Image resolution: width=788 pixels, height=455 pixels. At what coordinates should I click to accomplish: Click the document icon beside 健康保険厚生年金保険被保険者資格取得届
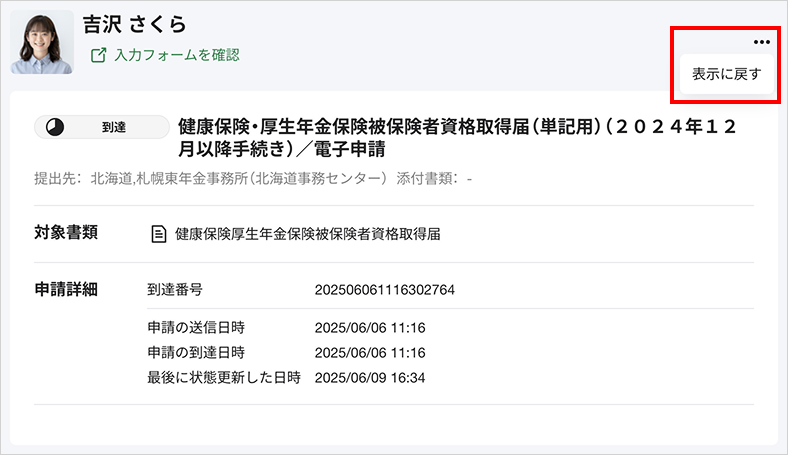pos(158,234)
